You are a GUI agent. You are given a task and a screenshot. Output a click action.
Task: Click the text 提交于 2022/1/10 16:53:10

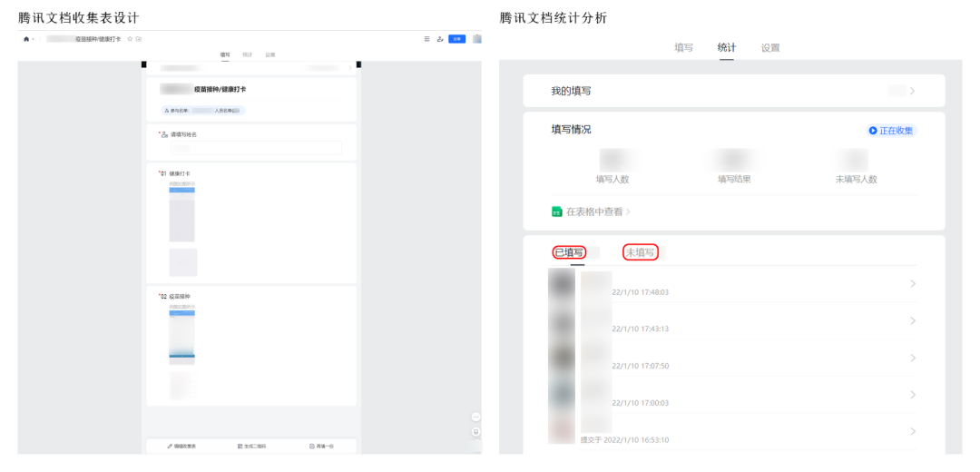(625, 440)
